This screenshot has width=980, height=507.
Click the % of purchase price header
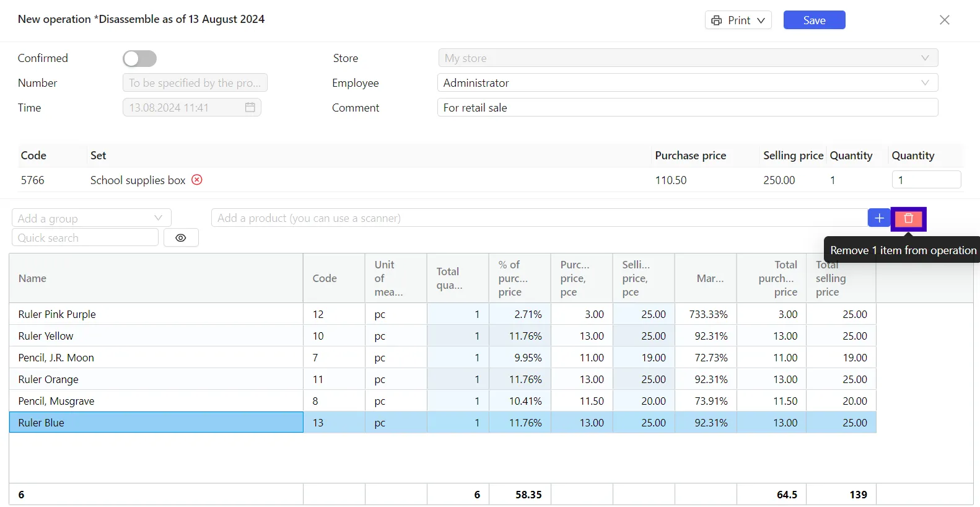click(520, 278)
